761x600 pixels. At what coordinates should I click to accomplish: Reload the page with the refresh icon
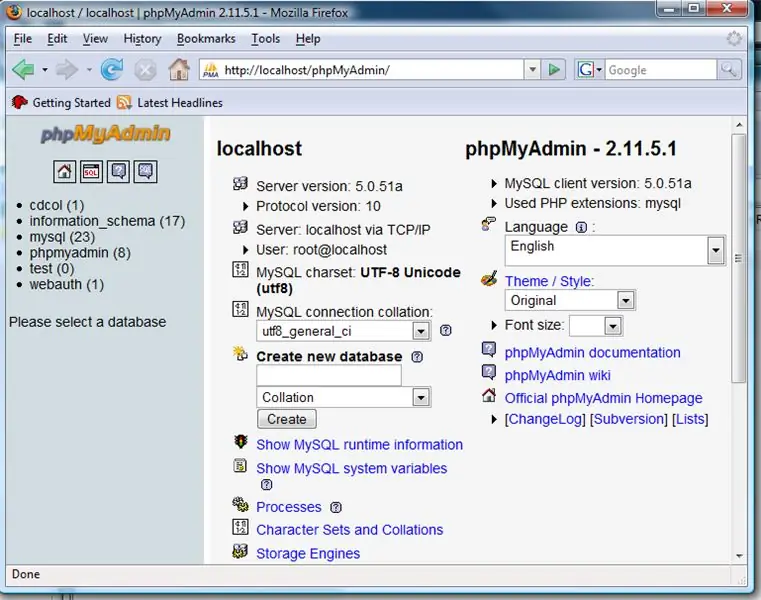pos(112,70)
